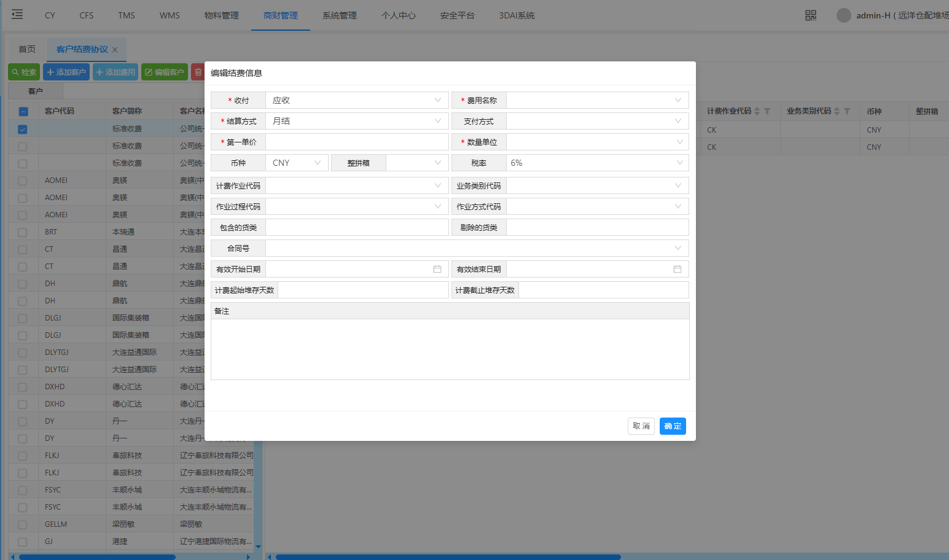
Task: Collapse the sidebar with the hamburger icon
Action: click(x=17, y=14)
